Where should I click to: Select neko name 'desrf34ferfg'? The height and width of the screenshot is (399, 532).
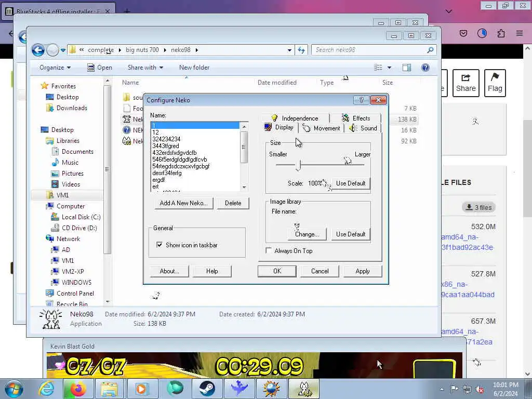click(195, 173)
